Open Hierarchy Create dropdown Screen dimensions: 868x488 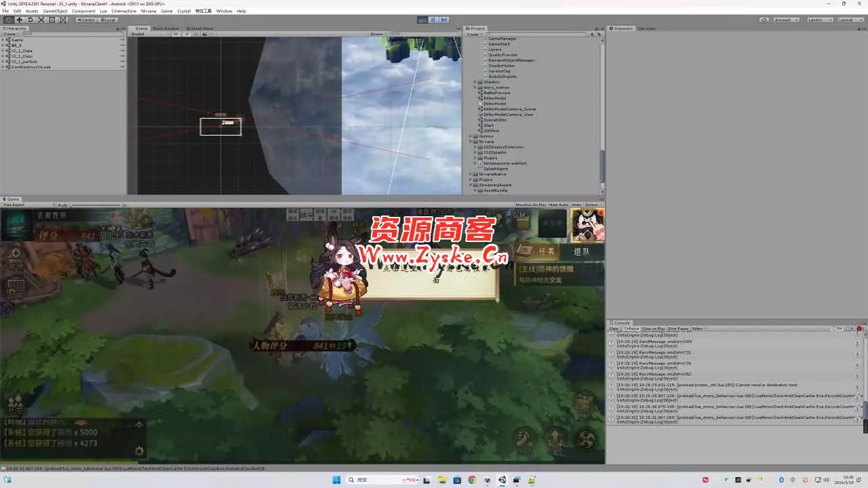coord(10,34)
